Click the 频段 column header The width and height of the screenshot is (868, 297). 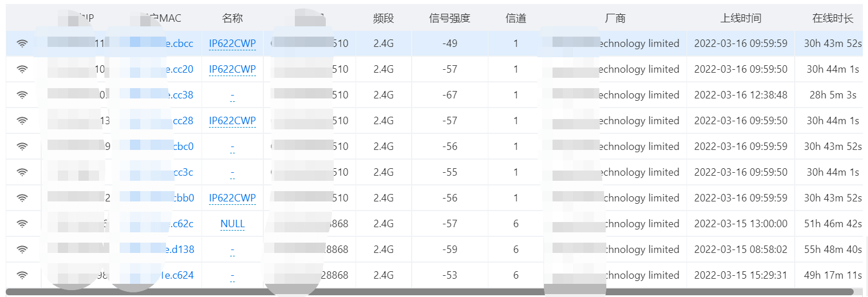tap(384, 18)
